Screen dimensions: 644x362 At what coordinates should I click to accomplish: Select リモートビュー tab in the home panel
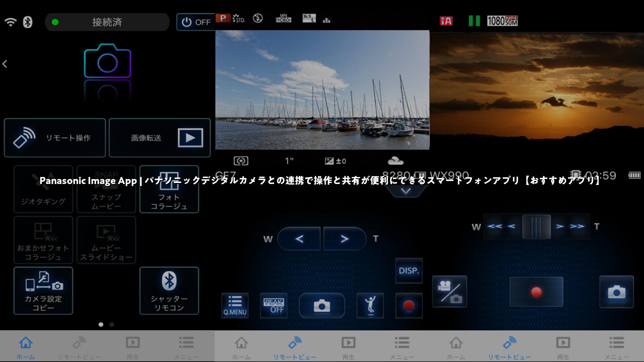tap(79, 348)
